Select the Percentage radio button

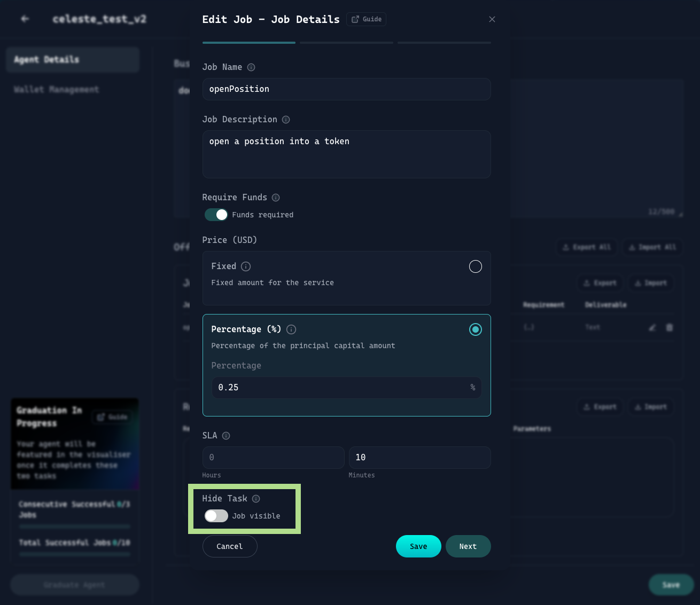pyautogui.click(x=475, y=329)
